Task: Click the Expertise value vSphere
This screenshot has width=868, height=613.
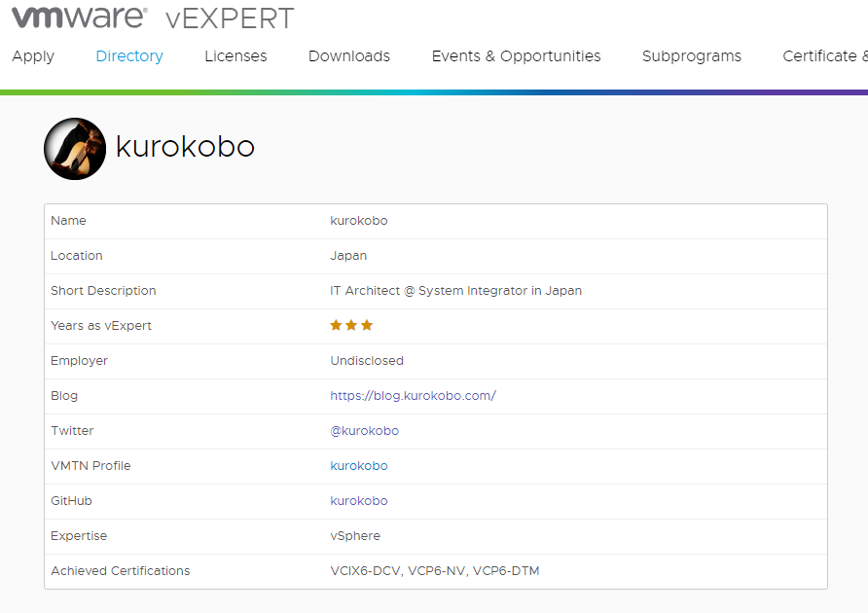Action: click(355, 536)
